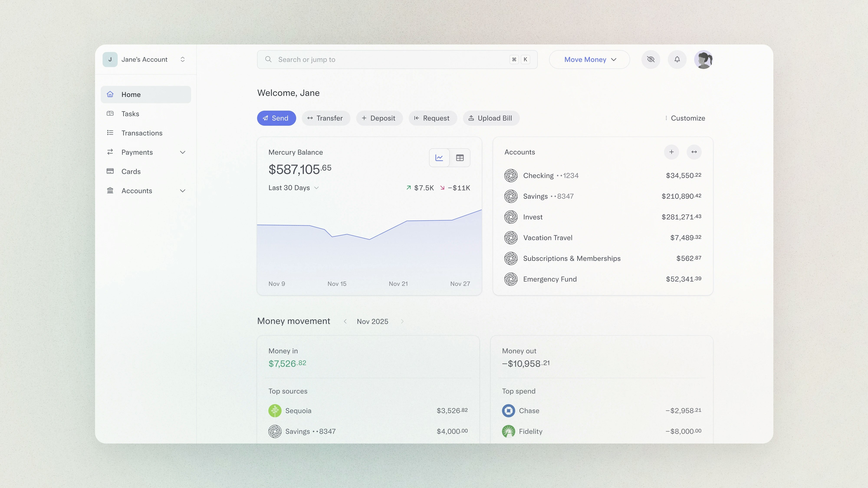The height and width of the screenshot is (488, 868).
Task: Click the add account plus icon
Action: click(x=672, y=152)
